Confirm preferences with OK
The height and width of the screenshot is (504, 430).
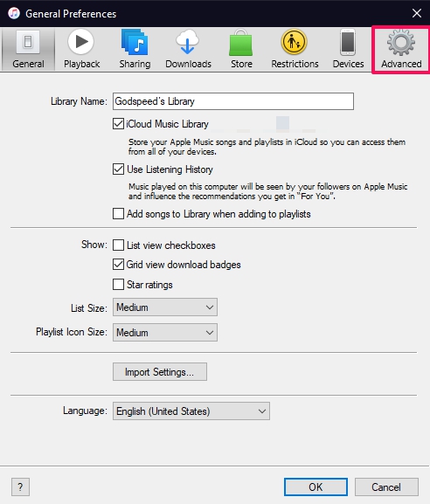point(316,487)
